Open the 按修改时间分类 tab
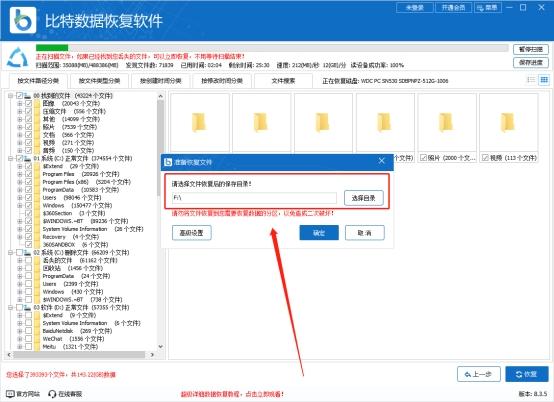 (222, 81)
